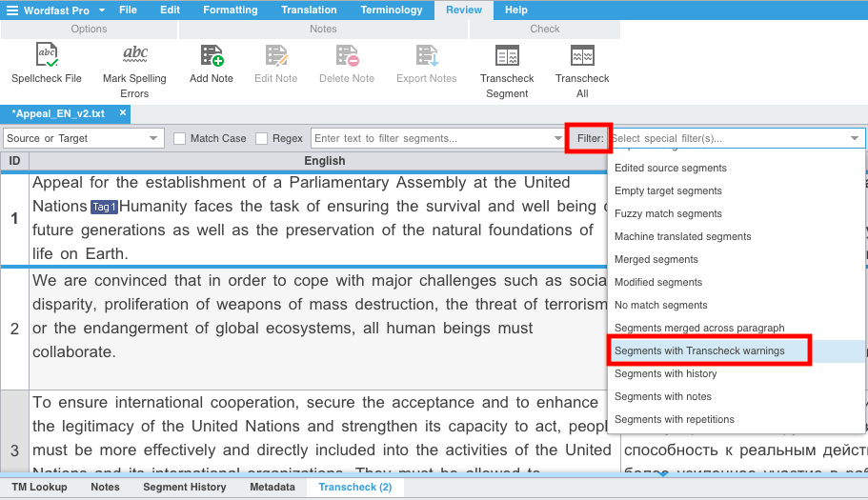This screenshot has height=500, width=868.
Task: Click Mark Spelling Errors icon
Action: 134,55
